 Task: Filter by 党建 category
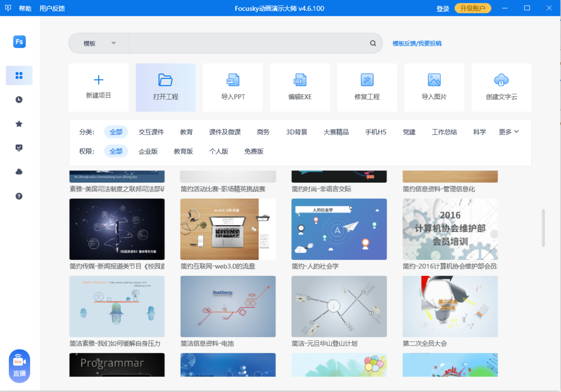pos(409,132)
